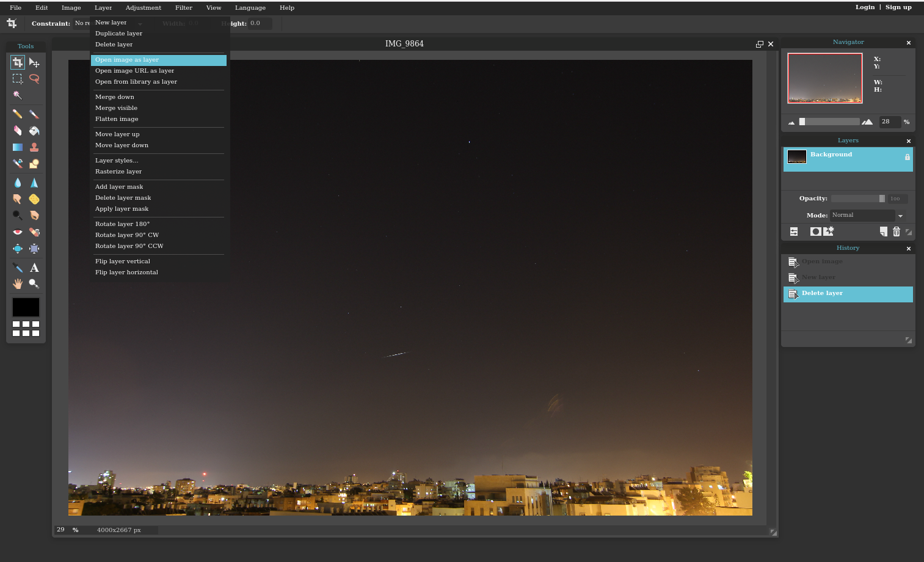Screen dimensions: 924x562
Task: Click the Navigator preview thumbnail
Action: 825,78
